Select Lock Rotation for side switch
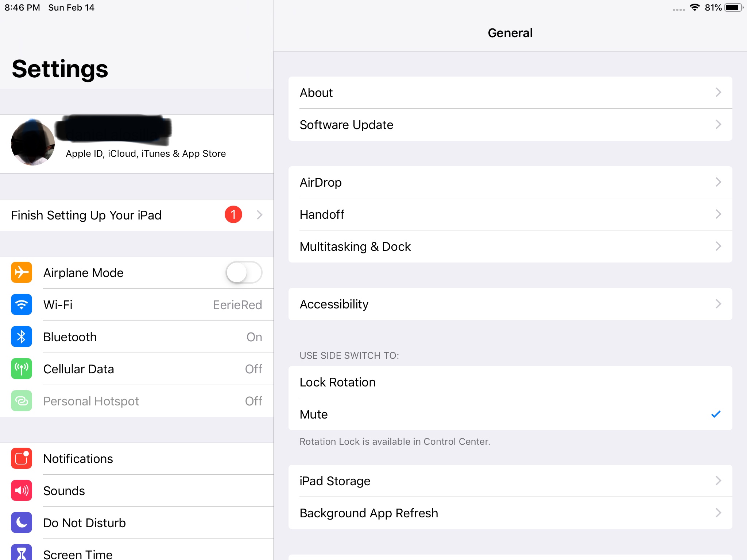This screenshot has width=747, height=560. coord(510,382)
